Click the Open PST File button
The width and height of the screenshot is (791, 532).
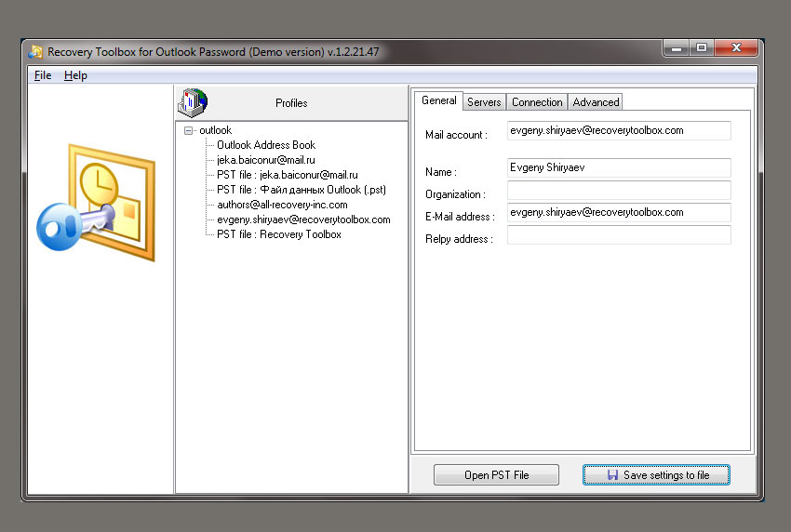[x=496, y=475]
